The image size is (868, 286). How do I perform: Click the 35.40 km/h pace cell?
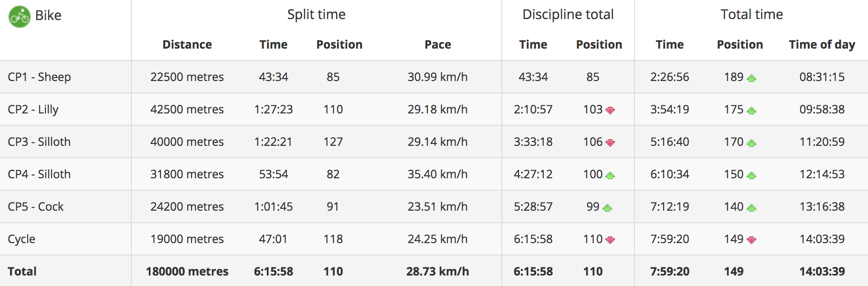[437, 174]
